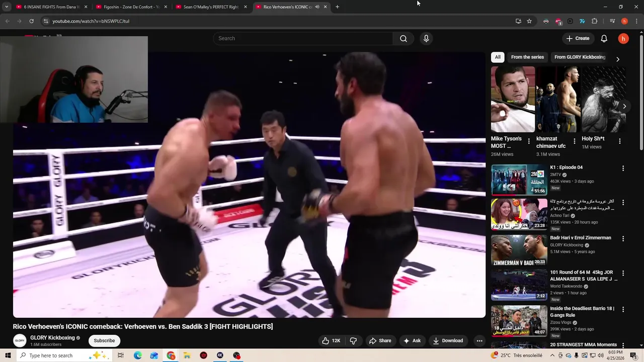Close the Rico Verhoeven's ICONIC tab
This screenshot has width=644, height=362.
(x=325, y=7)
